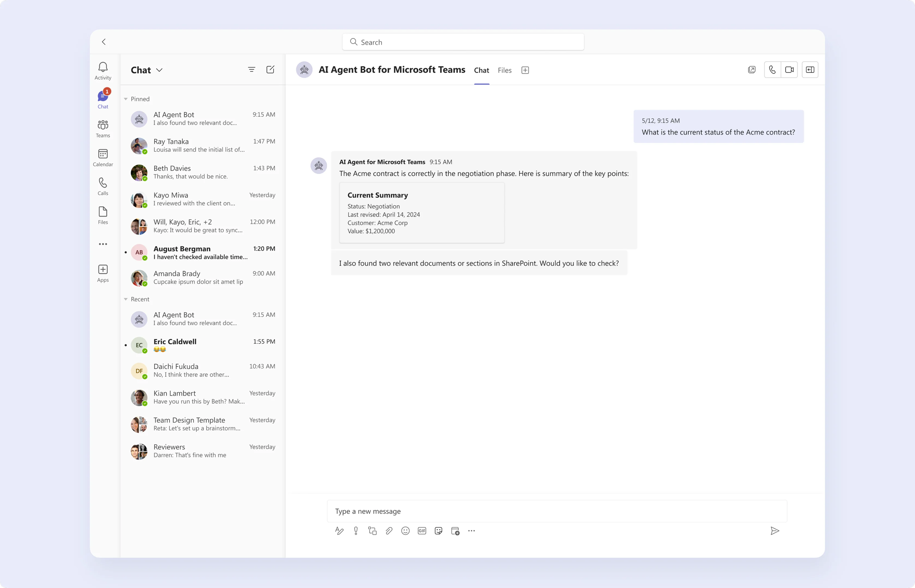Set delivery options exclamation icon
This screenshot has height=588, width=915.
356,531
